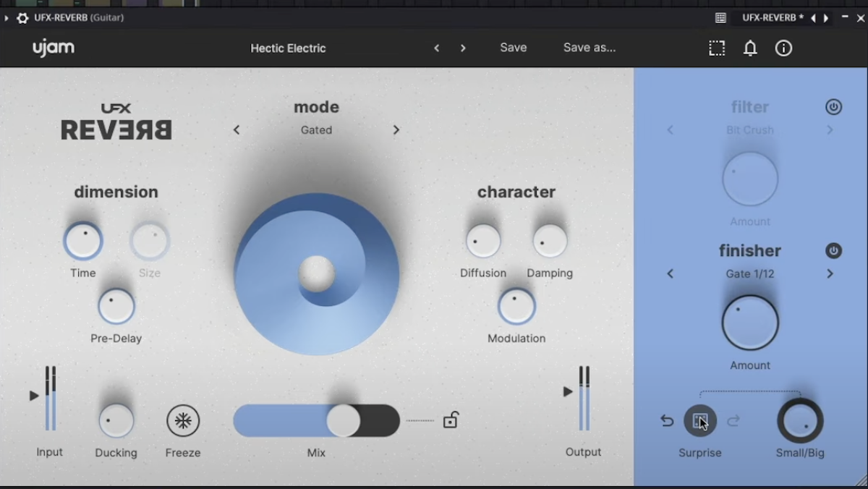Screen dimensions: 868x489
Task: Click the info circle icon
Action: (x=783, y=48)
